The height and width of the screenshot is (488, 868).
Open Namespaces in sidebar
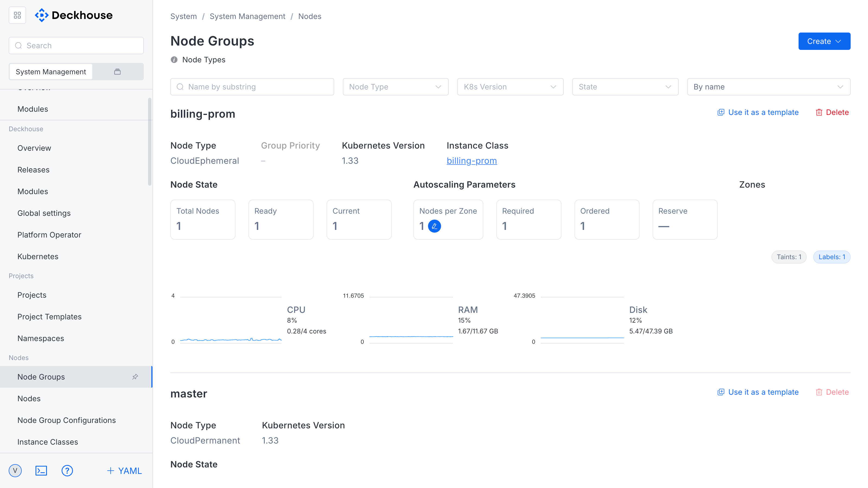click(76, 338)
